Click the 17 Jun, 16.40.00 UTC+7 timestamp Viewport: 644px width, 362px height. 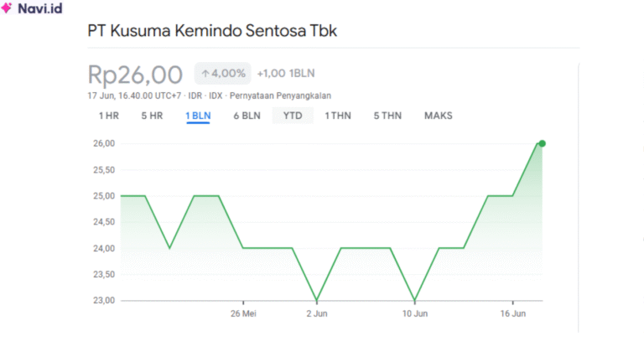click(x=134, y=96)
